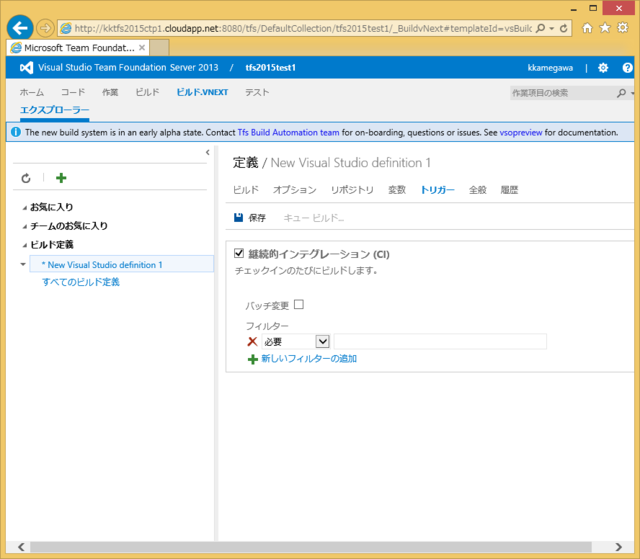Remove the filter with red X icon
Screen dimensions: 640x559
(252, 342)
